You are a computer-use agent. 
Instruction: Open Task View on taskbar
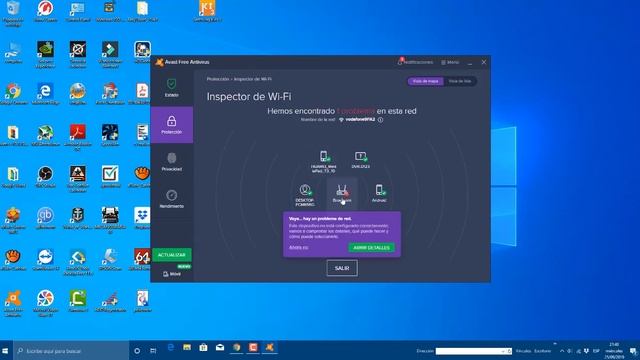coord(153,351)
